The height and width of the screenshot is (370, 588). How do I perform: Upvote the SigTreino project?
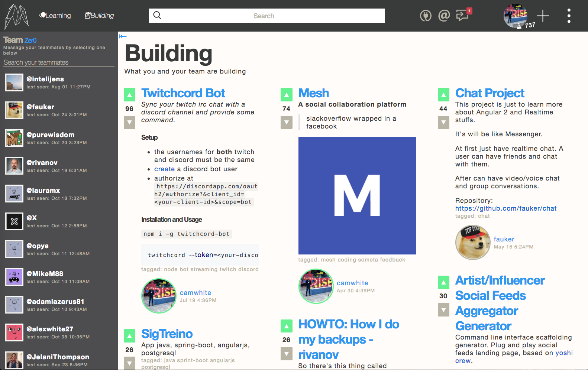[x=129, y=336]
